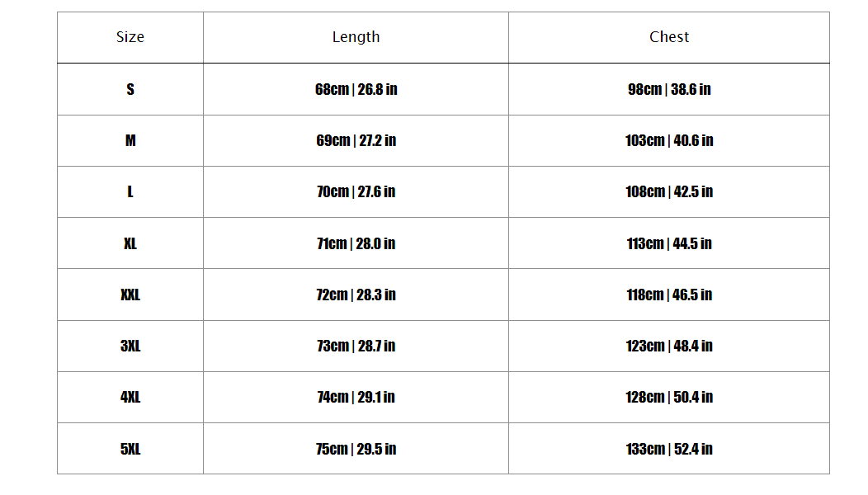Viewport: 868px width, 495px height.
Task: Click the Chest column header
Action: pos(669,37)
